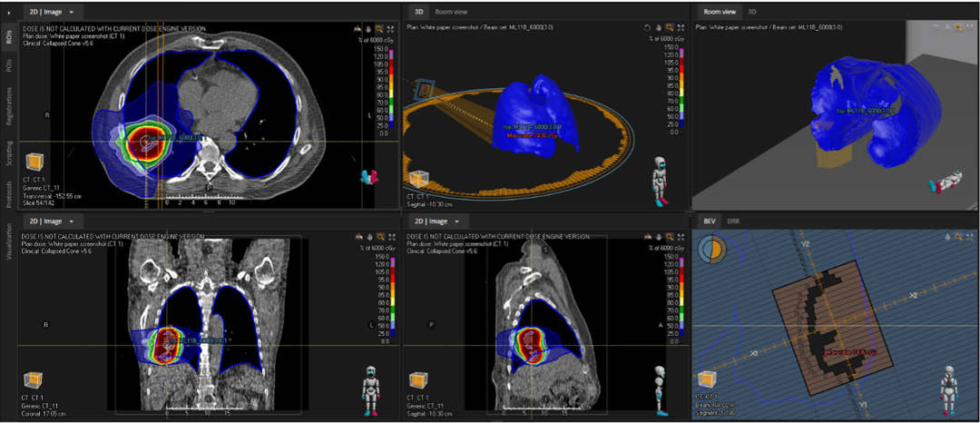
Task: Switch center panel to Room view tab
Action: 451,12
